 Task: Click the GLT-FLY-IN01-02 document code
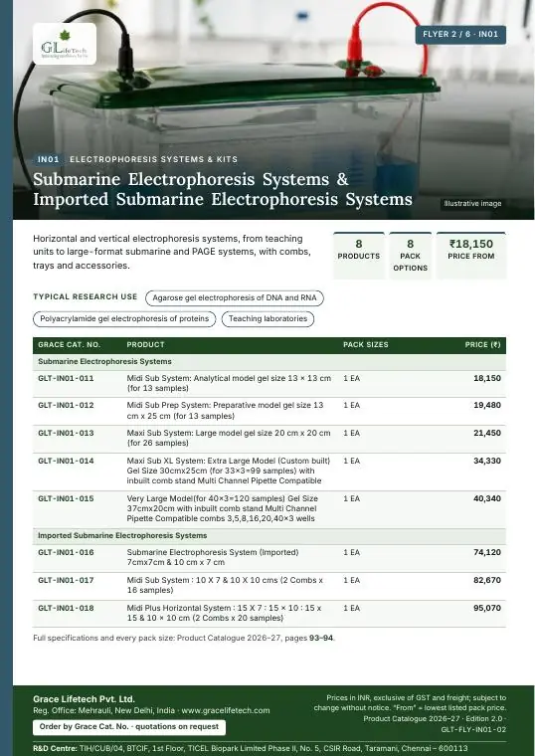point(473,730)
